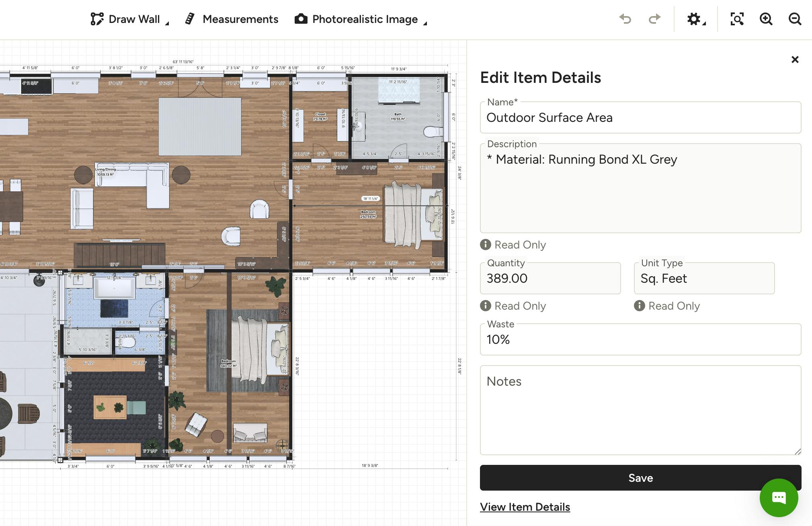
Task: Zoom out of the floor plan
Action: pyautogui.click(x=795, y=19)
